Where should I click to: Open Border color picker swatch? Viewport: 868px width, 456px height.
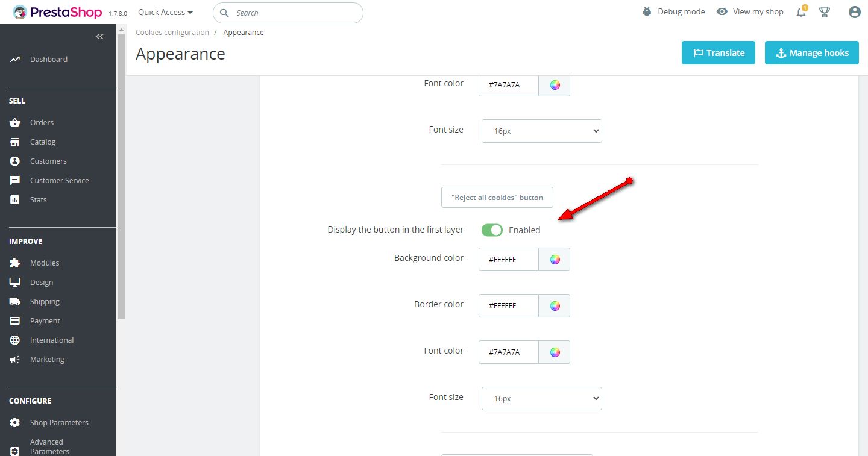(555, 306)
